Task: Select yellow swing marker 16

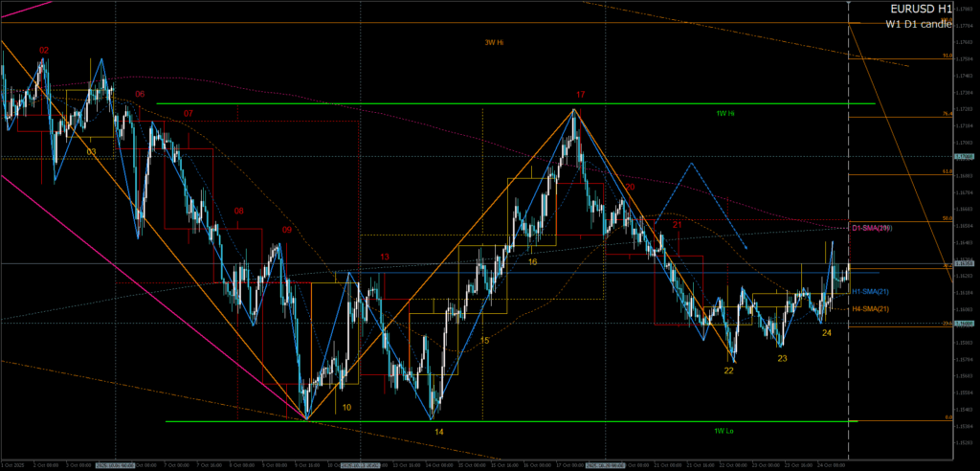Action: (x=532, y=260)
